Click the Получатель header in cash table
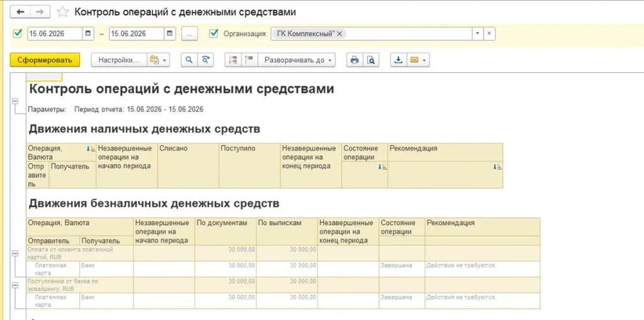The width and height of the screenshot is (644, 320). pos(73,175)
